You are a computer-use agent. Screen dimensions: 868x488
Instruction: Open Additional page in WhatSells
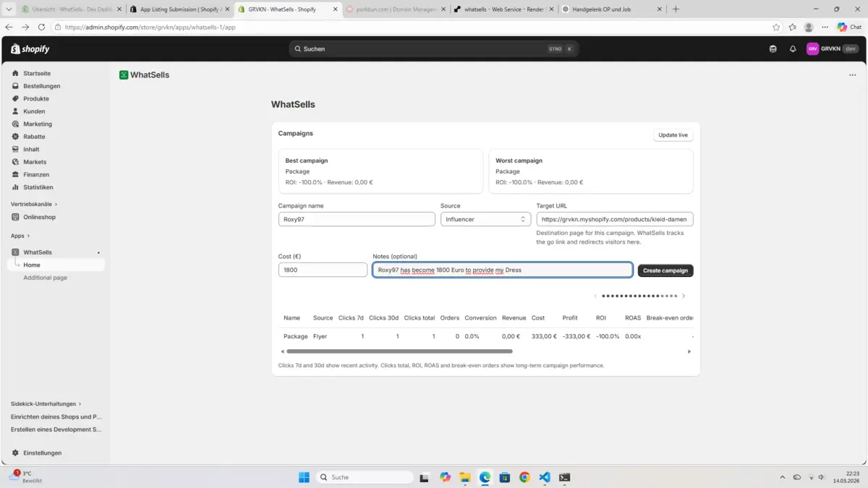click(45, 278)
